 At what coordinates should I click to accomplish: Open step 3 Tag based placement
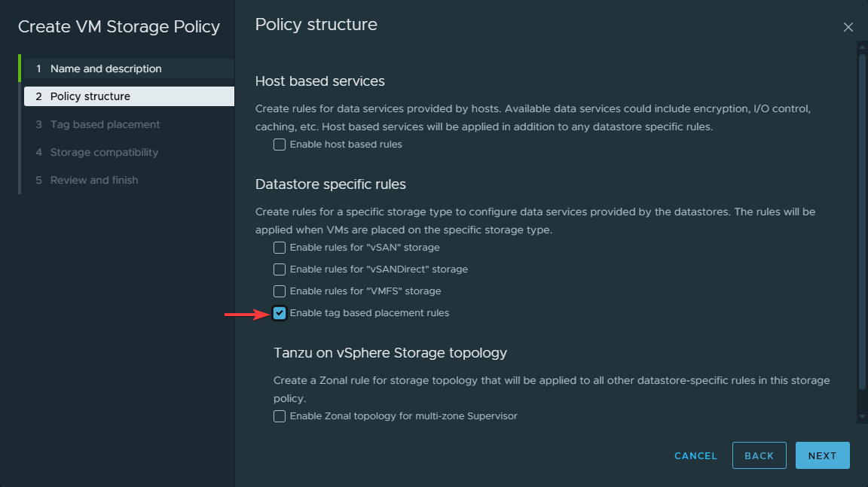tap(105, 124)
